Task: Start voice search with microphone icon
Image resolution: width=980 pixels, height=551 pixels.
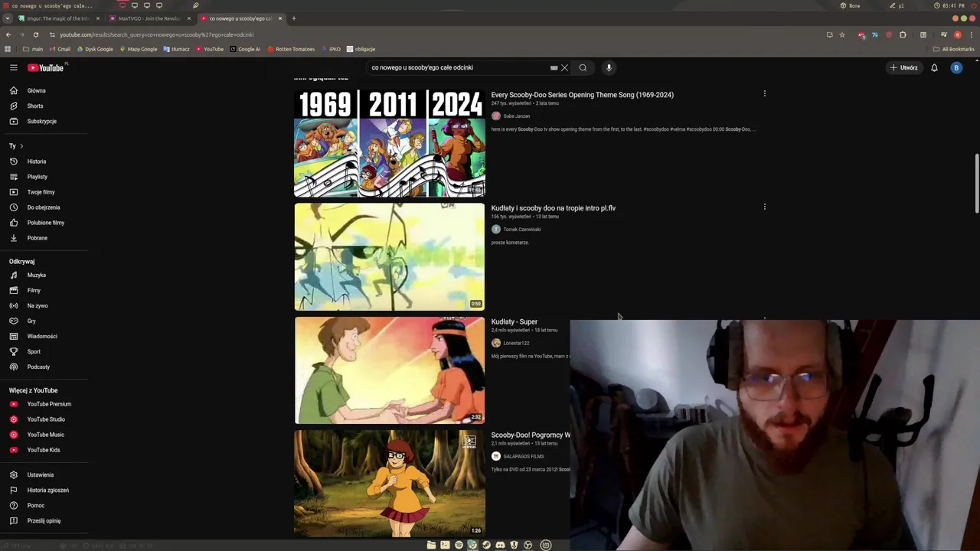Action: [x=609, y=67]
